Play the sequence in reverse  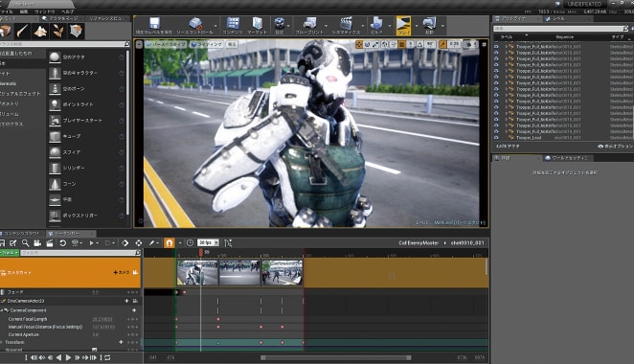click(58, 357)
